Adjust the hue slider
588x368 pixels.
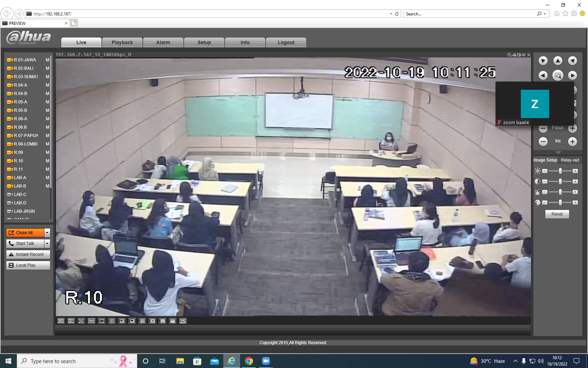pos(560,192)
